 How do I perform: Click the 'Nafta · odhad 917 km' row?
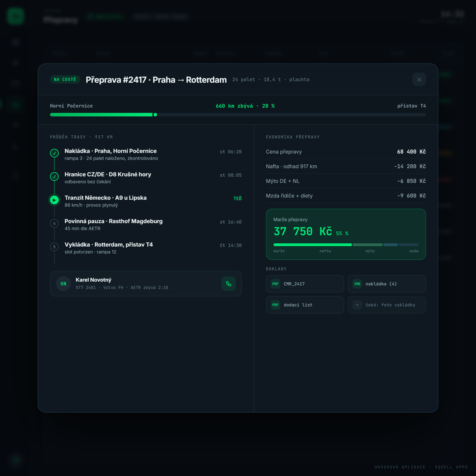pyautogui.click(x=346, y=166)
